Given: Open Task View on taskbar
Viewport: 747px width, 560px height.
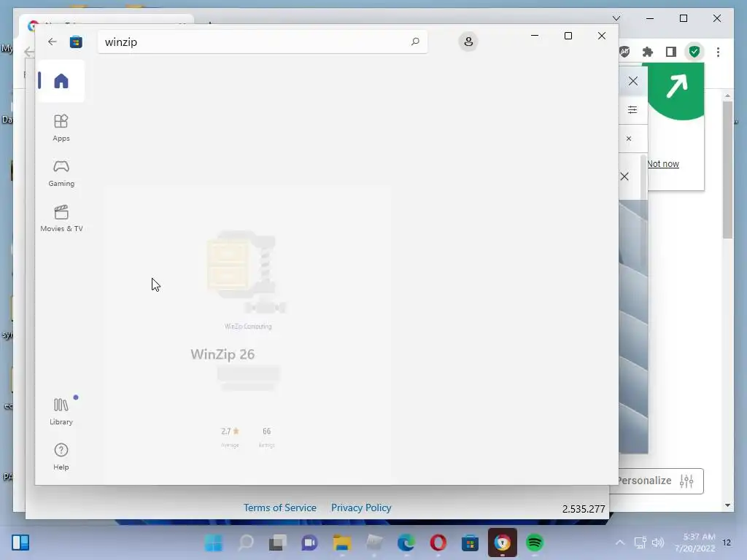Looking at the screenshot, I should 278,542.
